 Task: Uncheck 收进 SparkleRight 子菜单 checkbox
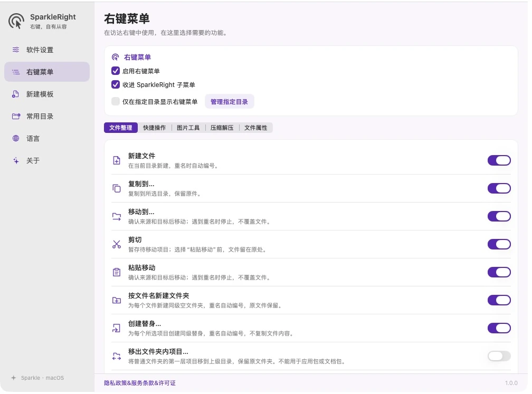coord(116,84)
